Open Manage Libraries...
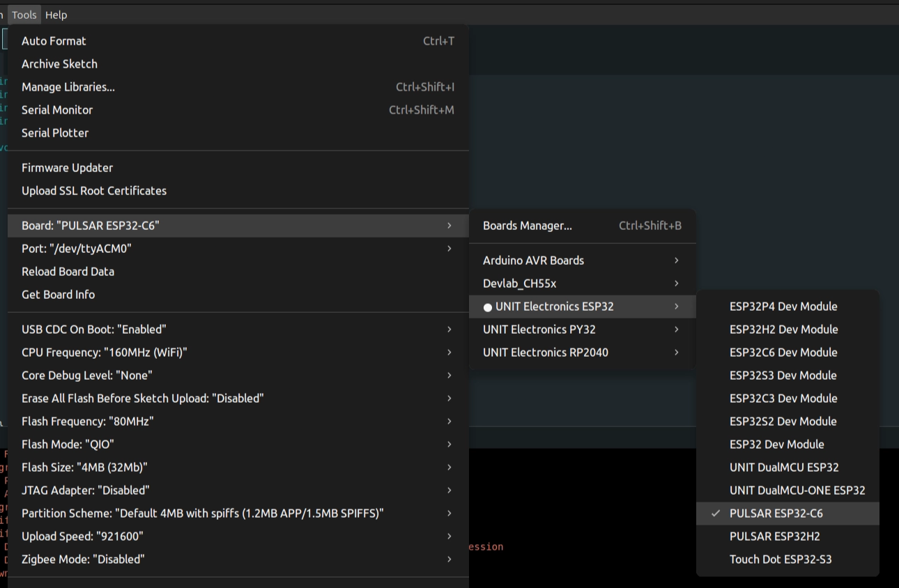 pyautogui.click(x=238, y=87)
